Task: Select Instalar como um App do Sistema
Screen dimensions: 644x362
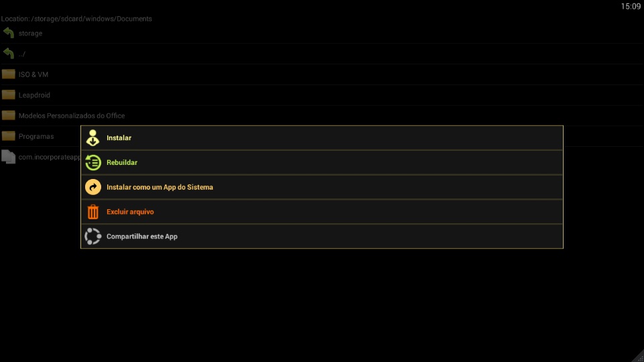Action: (x=322, y=187)
